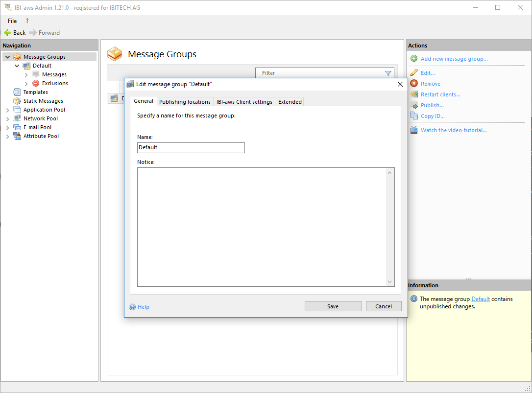Image resolution: width=532 pixels, height=393 pixels.
Task: Click the video-tutorial TV icon
Action: click(414, 130)
